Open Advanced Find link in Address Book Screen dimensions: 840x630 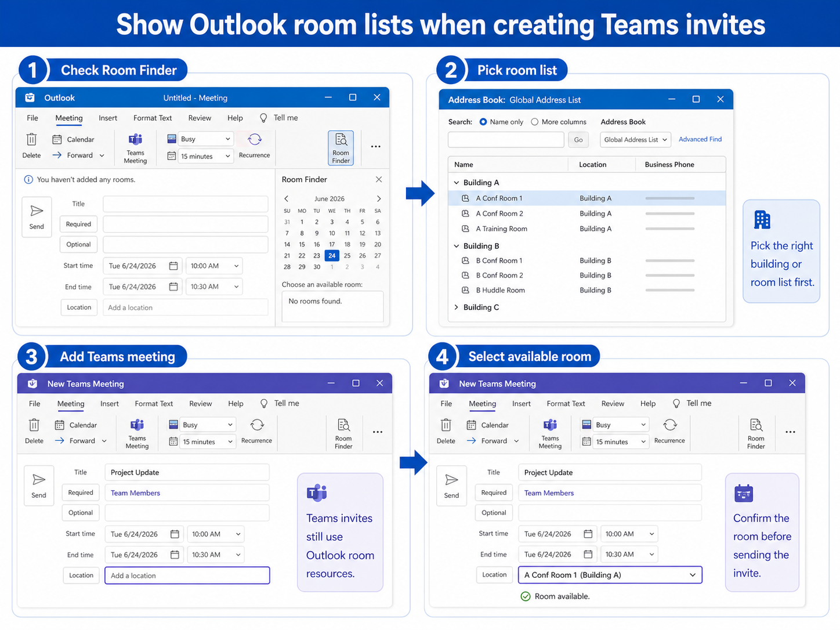(700, 139)
